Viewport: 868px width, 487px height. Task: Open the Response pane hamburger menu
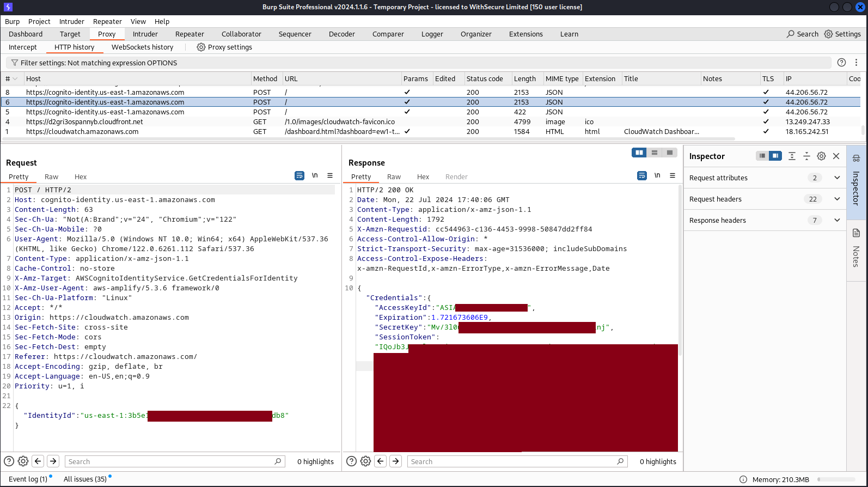(673, 175)
